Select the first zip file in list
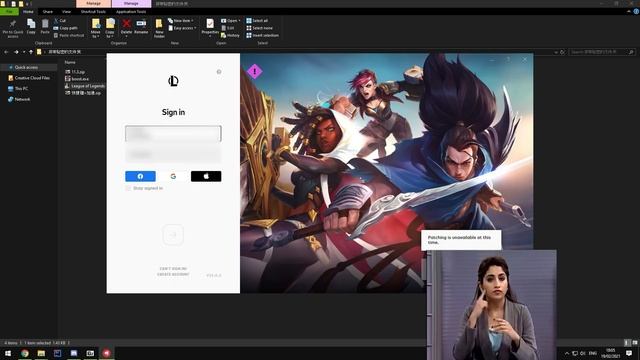The width and height of the screenshot is (640, 360). [75, 72]
